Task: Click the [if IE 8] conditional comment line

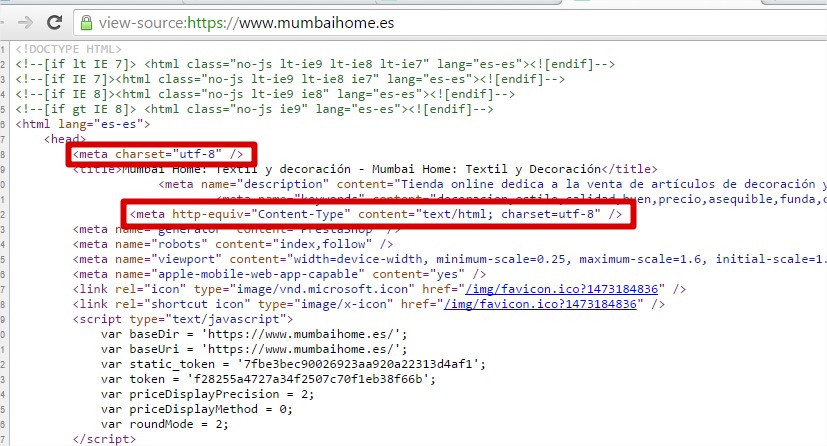Action: tap(265, 94)
